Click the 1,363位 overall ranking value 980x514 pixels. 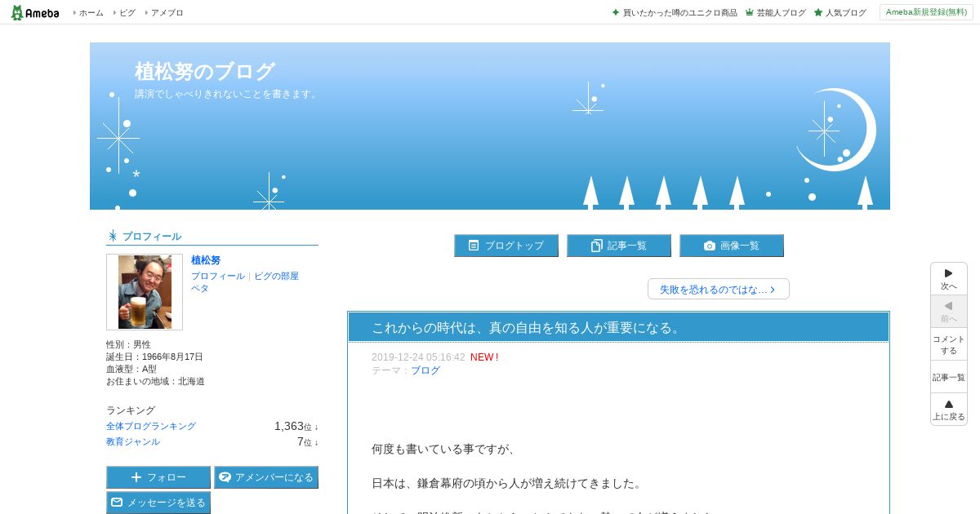pos(296,427)
